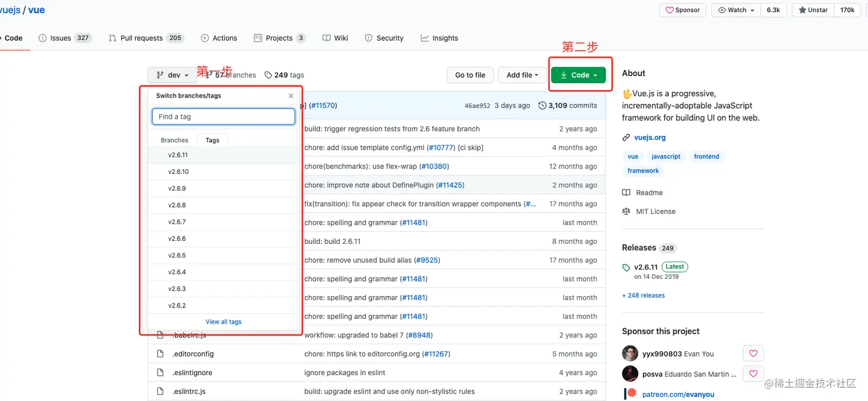Select tag v2.6.4 from list
This screenshot has width=868, height=401.
tap(224, 272)
